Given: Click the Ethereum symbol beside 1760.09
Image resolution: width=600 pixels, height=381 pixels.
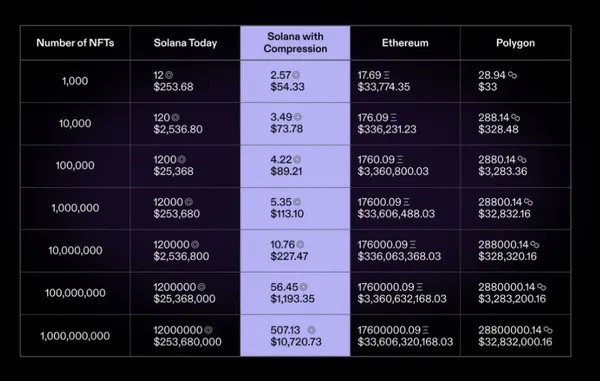Looking at the screenshot, I should click(x=400, y=160).
